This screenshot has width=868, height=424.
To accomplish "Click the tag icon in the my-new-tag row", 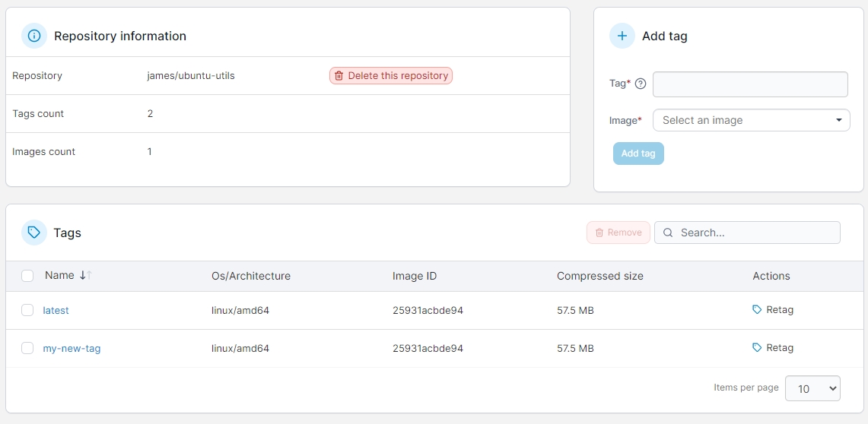I will pyautogui.click(x=757, y=348).
